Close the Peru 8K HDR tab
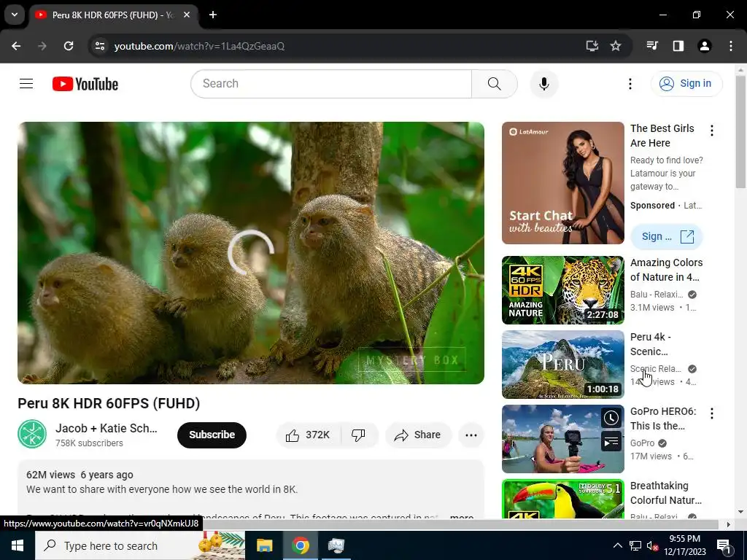Screen dimensions: 747x560 (187, 15)
